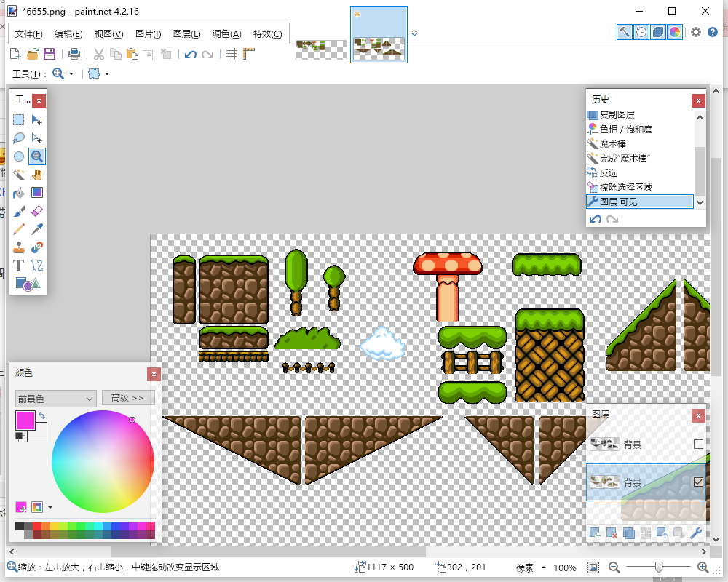Select the Rectangle Select tool
728x582 pixels.
[19, 120]
